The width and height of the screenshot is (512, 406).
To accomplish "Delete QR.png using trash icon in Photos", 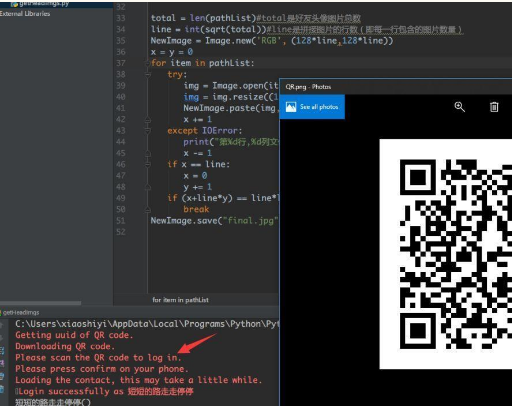I will [494, 107].
